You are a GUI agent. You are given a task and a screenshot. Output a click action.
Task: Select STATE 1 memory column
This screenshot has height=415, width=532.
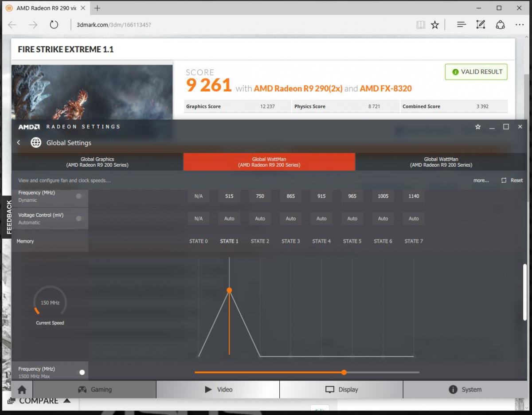[229, 241]
